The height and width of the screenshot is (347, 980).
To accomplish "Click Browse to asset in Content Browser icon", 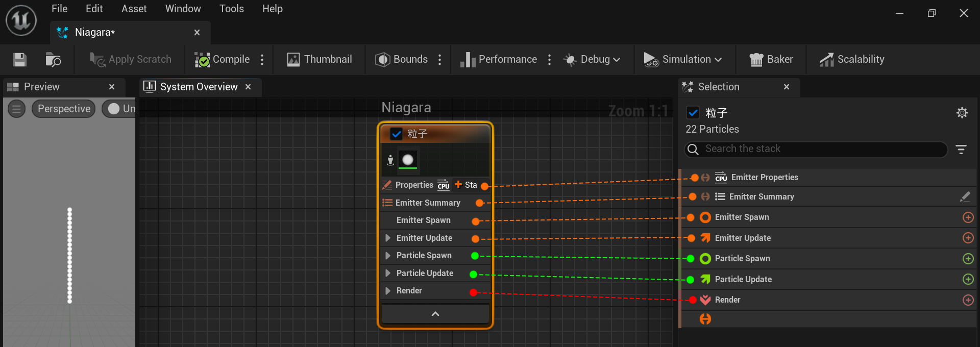I will coord(53,60).
